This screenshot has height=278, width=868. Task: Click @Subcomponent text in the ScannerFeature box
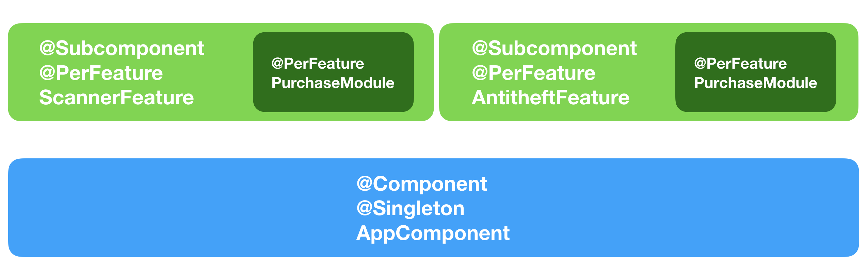(122, 48)
